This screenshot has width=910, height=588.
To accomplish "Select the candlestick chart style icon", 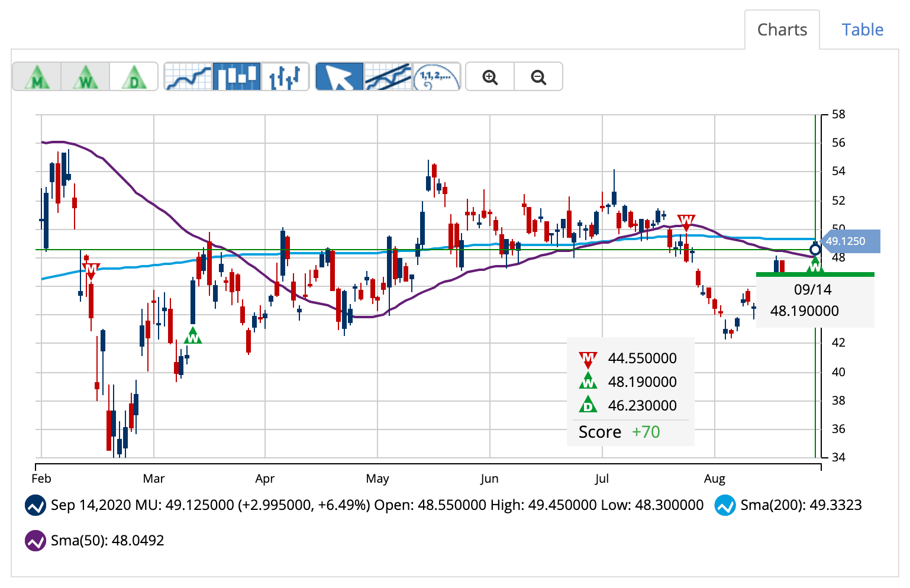I will (x=237, y=76).
